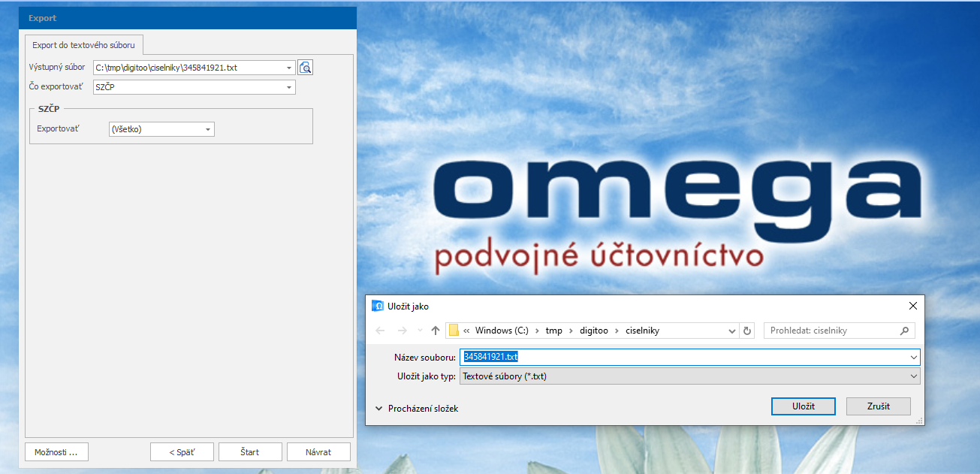
Task: Expand the Výstupný súbor dropdown
Action: pos(290,68)
